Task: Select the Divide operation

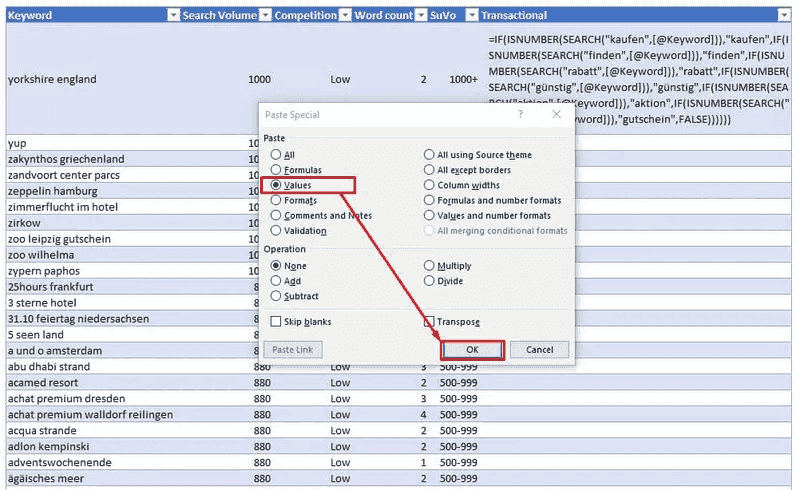Action: point(429,281)
